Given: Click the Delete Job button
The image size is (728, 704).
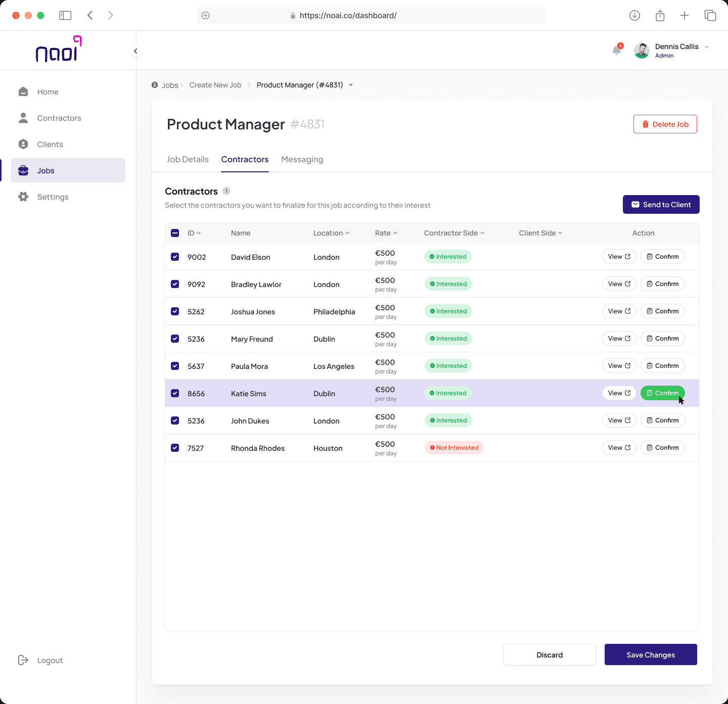Looking at the screenshot, I should (665, 124).
